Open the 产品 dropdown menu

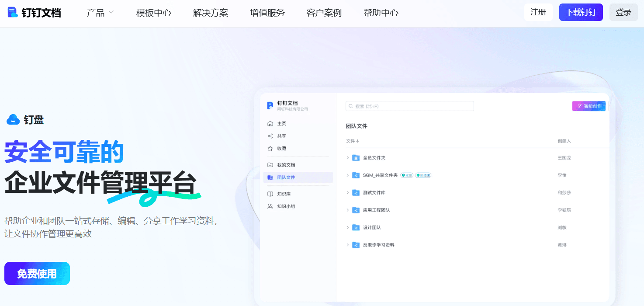tap(100, 13)
